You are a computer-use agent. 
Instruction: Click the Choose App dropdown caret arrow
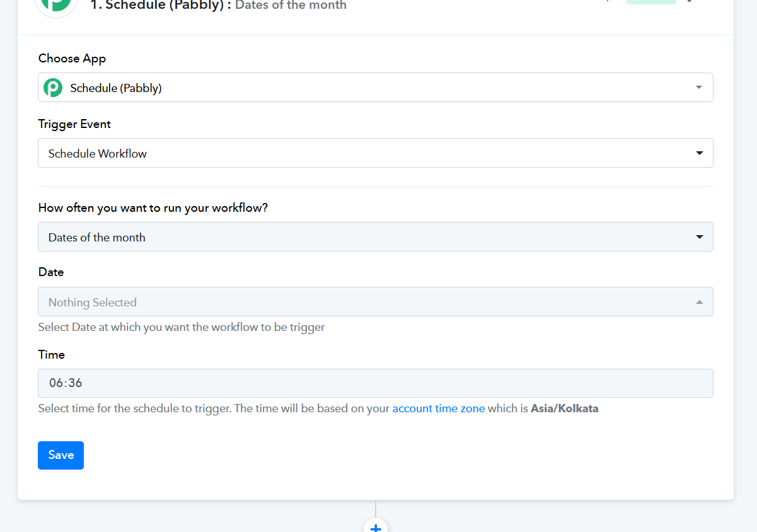pyautogui.click(x=698, y=88)
